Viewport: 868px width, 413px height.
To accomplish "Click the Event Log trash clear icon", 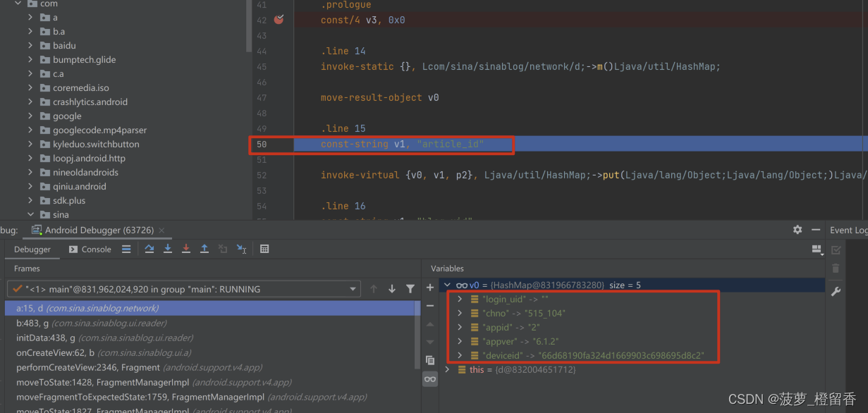I will pyautogui.click(x=836, y=269).
